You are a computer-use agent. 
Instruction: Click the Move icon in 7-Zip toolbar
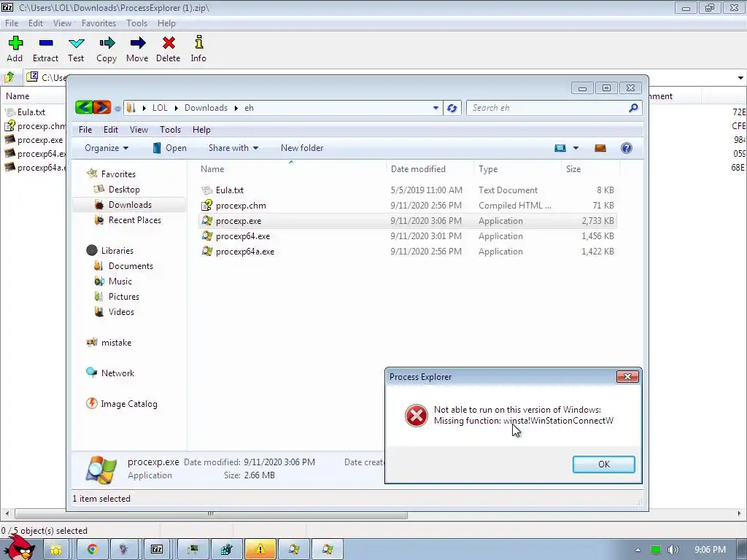pyautogui.click(x=138, y=43)
